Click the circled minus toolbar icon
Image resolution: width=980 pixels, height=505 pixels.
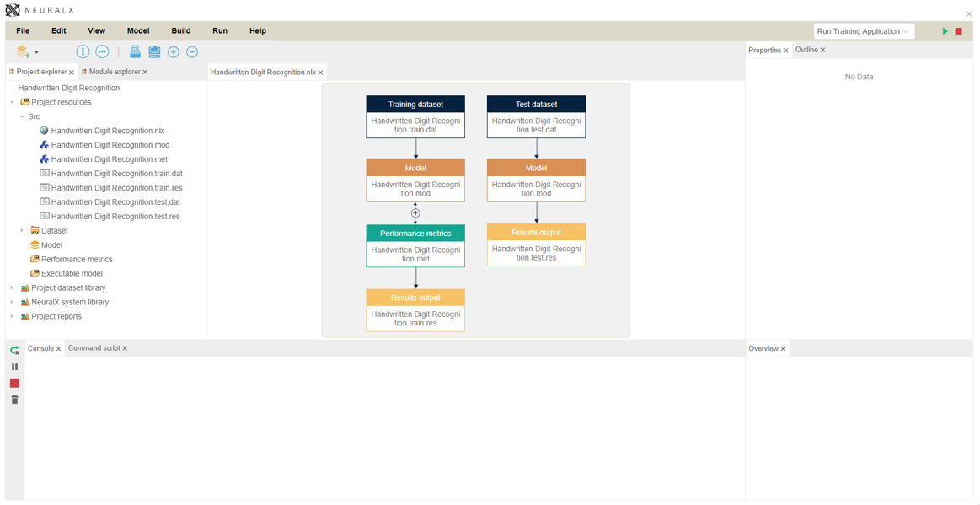click(x=192, y=52)
